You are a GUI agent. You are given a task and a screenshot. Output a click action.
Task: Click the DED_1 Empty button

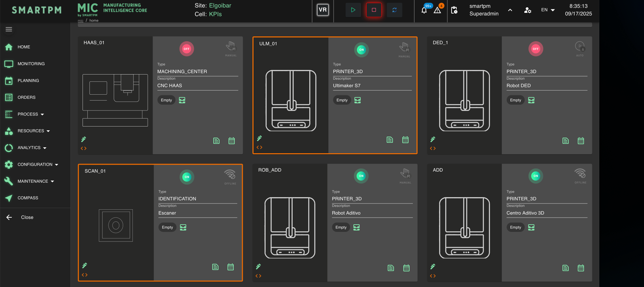pos(516,100)
